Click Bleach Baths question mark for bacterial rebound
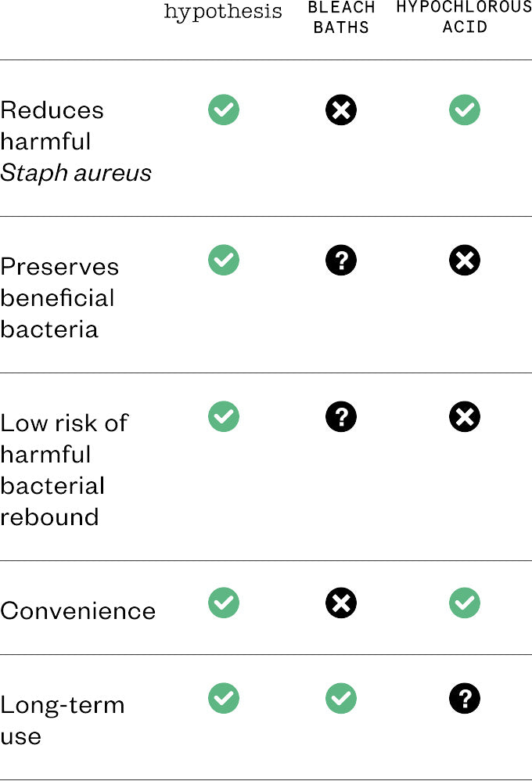Screen dimensions: 532x781 341,416
